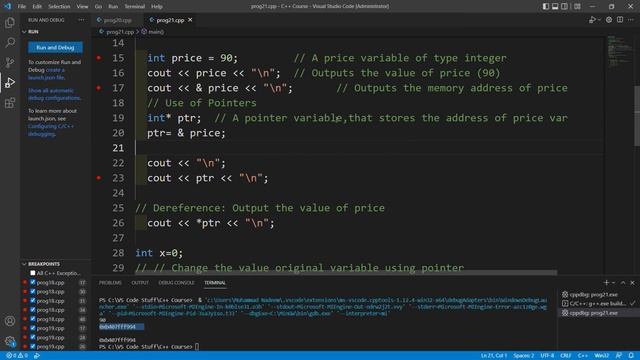Image resolution: width=640 pixels, height=360 pixels.
Task: Click UTF-8 encoding status entry
Action: tap(547, 356)
